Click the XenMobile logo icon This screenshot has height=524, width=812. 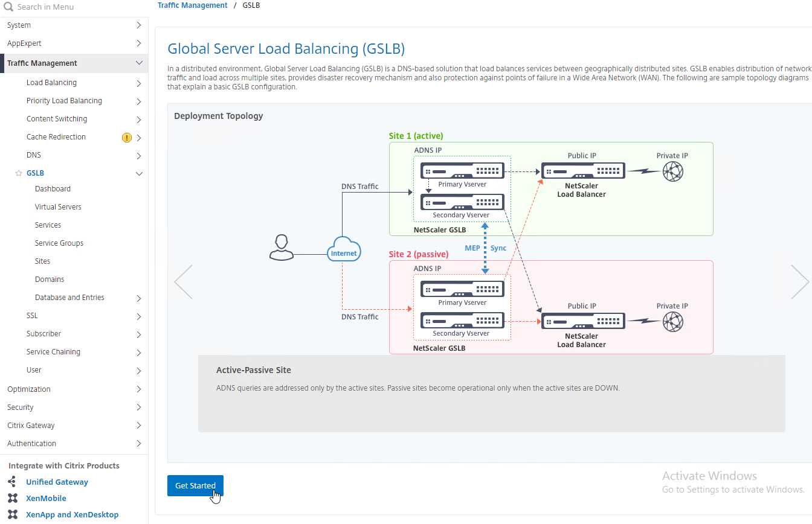point(12,498)
